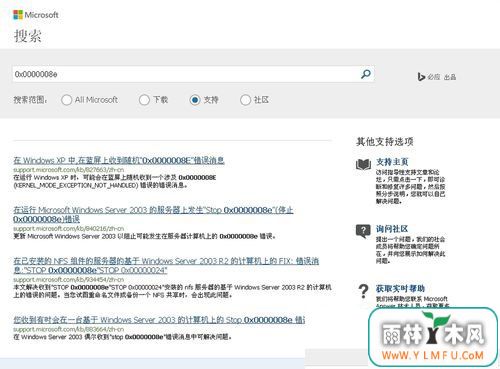This screenshot has height=369, width=500.
Task: Select the All Microsoft radio button
Action: click(66, 100)
